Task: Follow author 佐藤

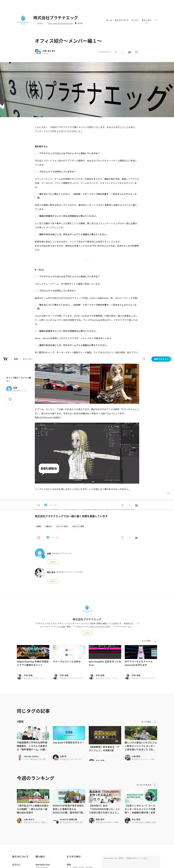Action: click(x=53, y=562)
